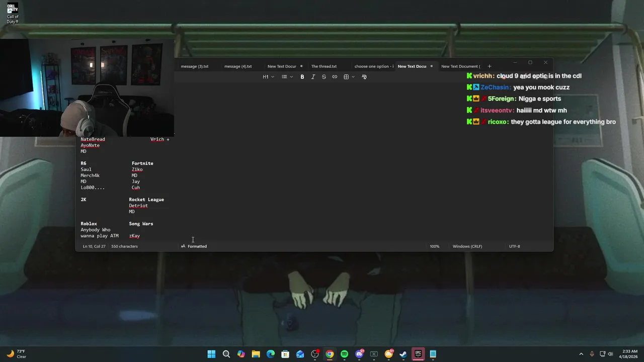
Task: Click the word 'Roblox' in the document
Action: tap(89, 224)
